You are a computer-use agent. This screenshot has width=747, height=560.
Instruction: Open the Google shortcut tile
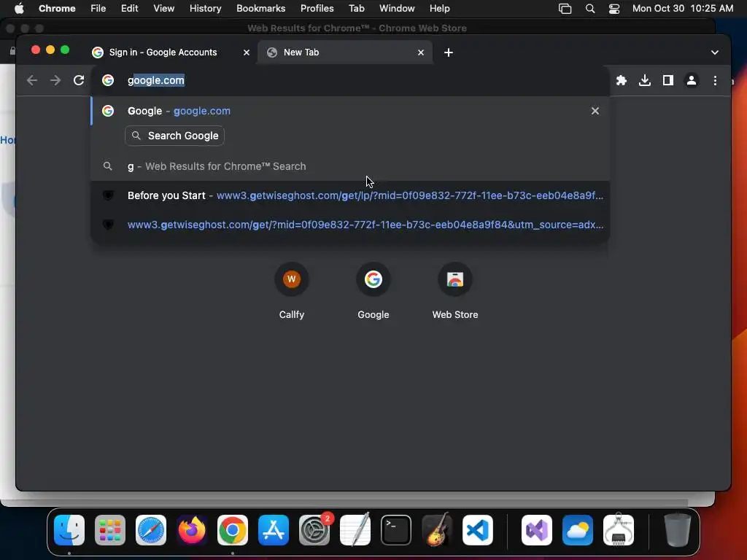tap(373, 292)
